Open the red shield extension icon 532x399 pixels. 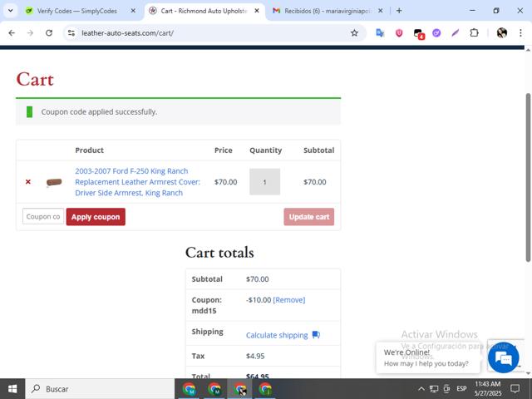point(399,33)
